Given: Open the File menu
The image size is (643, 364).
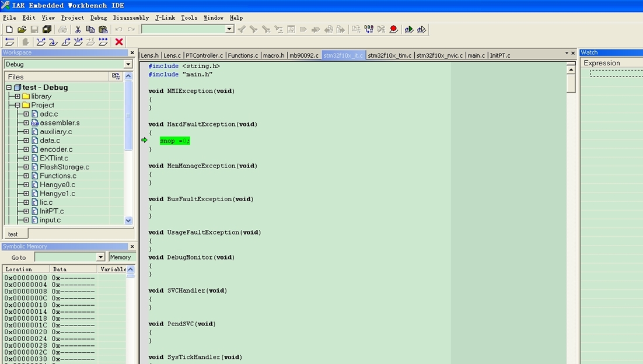Looking at the screenshot, I should 9,17.
